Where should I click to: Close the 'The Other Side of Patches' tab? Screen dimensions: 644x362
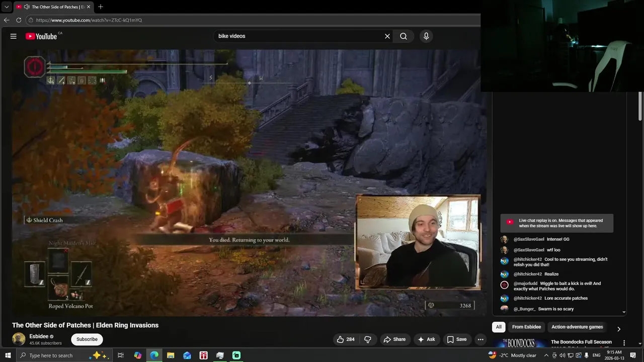pyautogui.click(x=89, y=7)
